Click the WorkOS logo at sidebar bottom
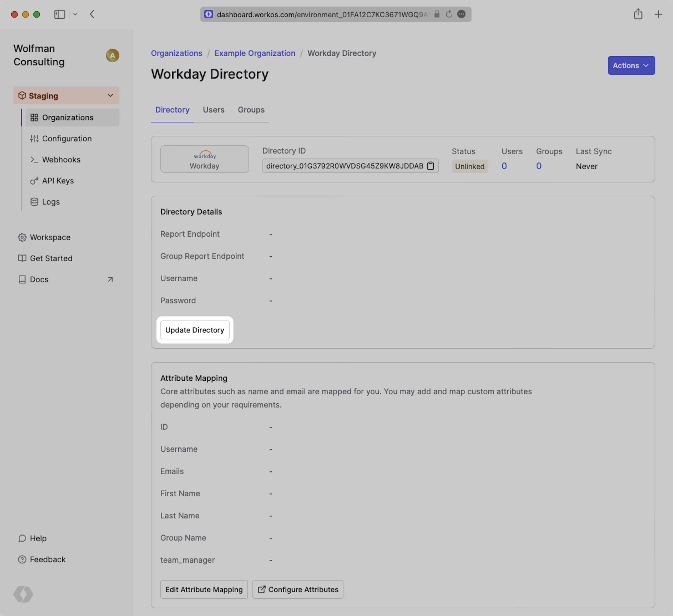 coord(23,594)
